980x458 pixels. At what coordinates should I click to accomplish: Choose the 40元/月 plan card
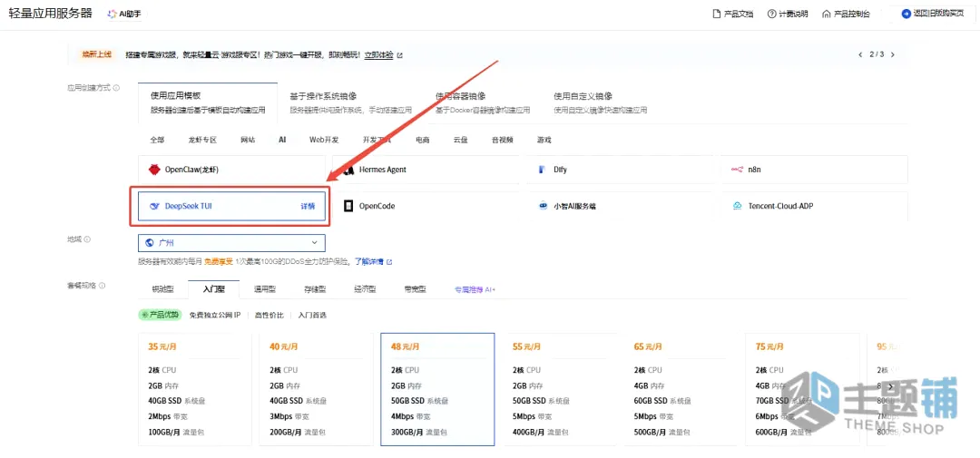317,389
